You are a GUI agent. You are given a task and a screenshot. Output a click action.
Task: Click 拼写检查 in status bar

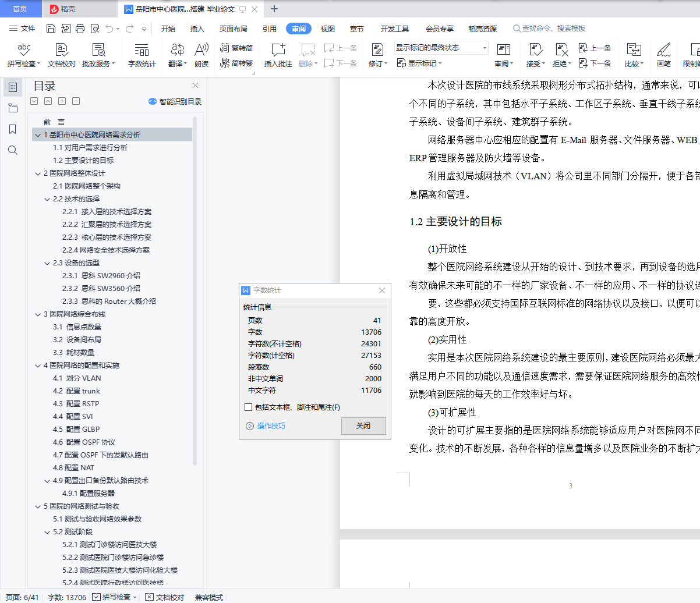114,597
